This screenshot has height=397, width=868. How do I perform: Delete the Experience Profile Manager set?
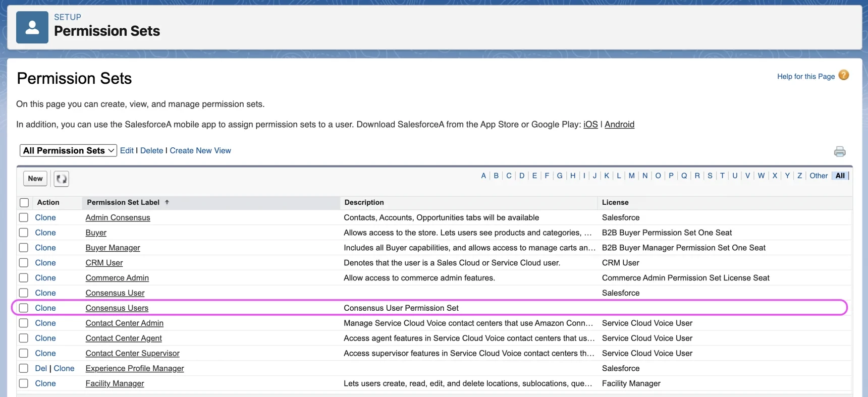coord(41,368)
